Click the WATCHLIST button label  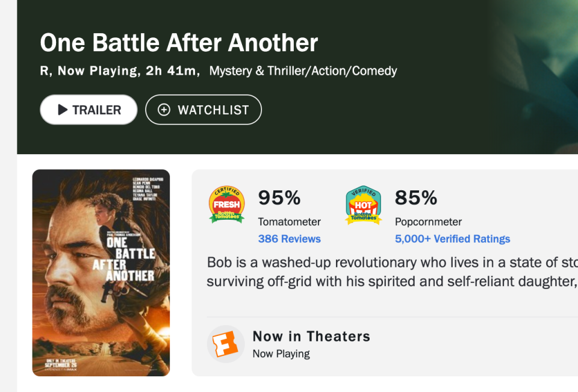pyautogui.click(x=213, y=110)
